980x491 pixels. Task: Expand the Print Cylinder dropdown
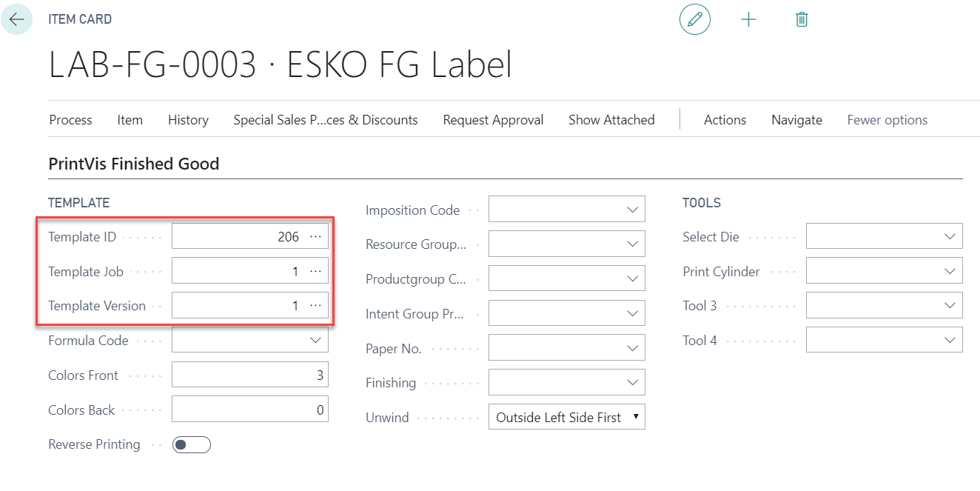point(950,271)
